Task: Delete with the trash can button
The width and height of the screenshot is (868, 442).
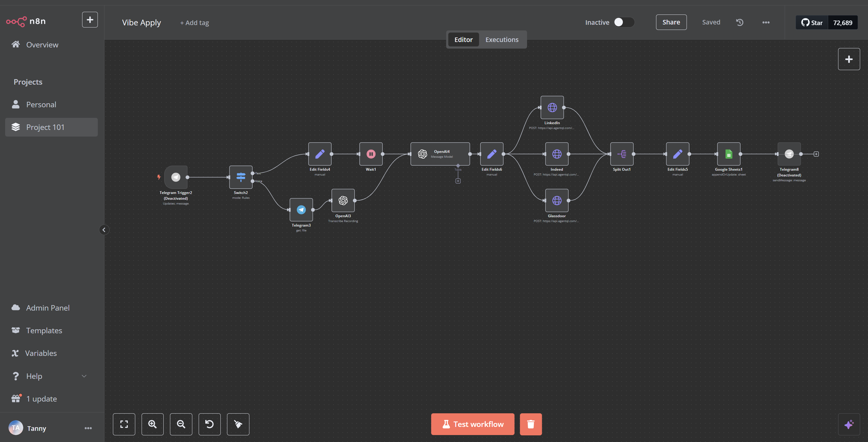Action: click(530, 424)
